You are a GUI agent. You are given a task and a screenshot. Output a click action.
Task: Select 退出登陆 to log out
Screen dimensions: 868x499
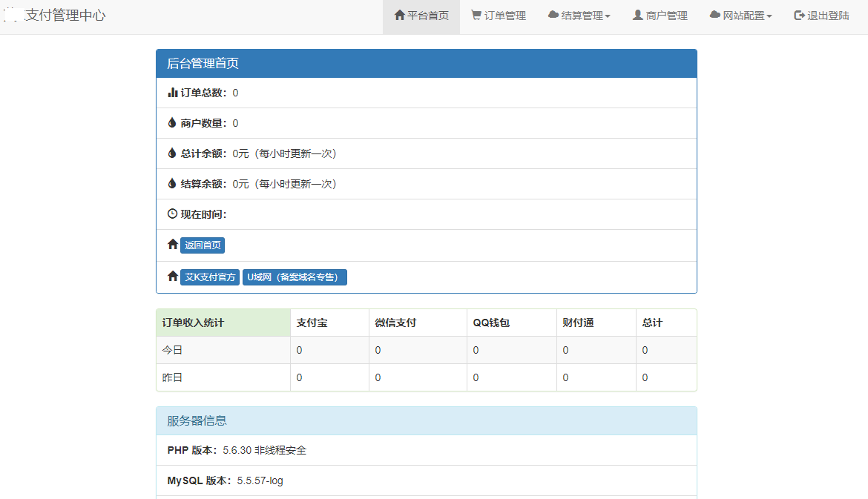click(821, 15)
